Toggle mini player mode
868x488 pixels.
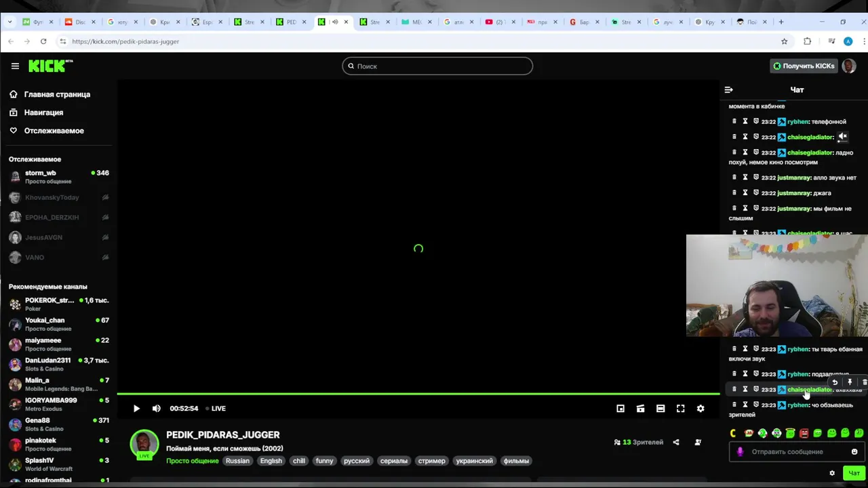[x=640, y=409]
